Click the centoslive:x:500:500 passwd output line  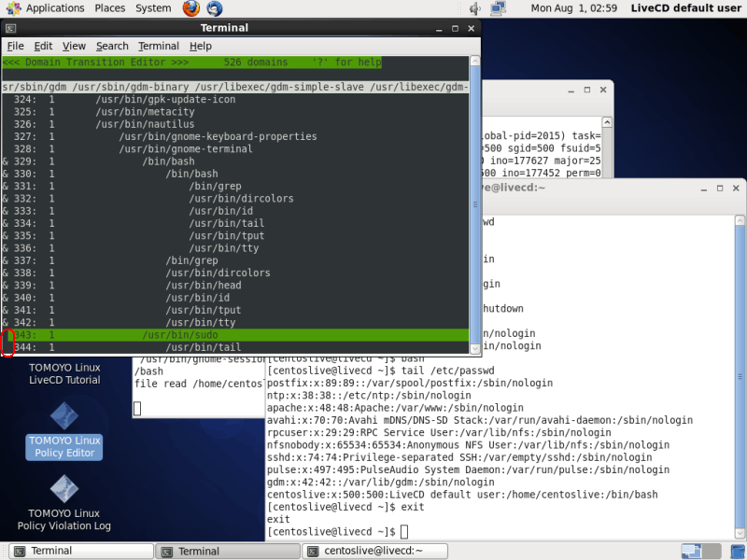[462, 495]
